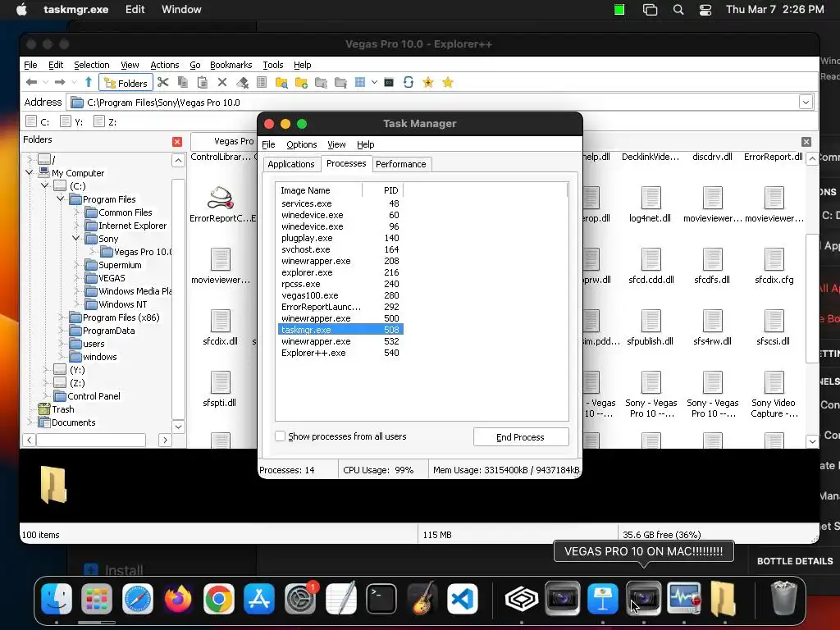The width and height of the screenshot is (840, 630).
Task: Close the Explorer++ file tab X
Action: 806,141
